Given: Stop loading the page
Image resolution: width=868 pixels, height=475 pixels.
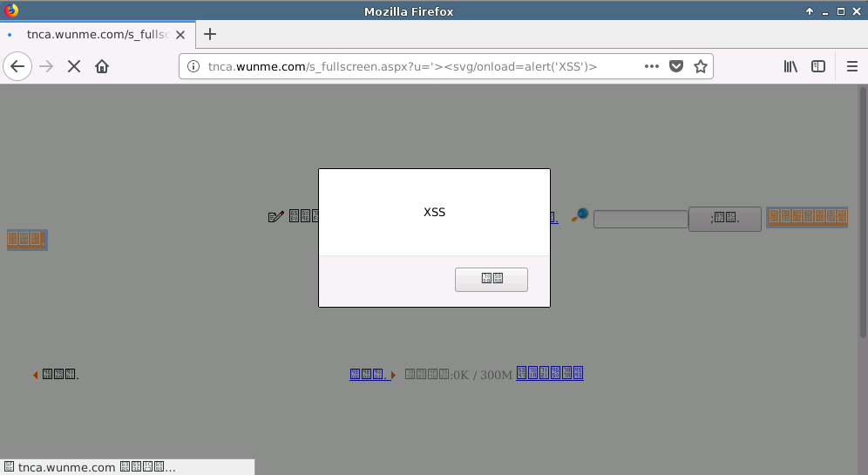Looking at the screenshot, I should coord(73,66).
